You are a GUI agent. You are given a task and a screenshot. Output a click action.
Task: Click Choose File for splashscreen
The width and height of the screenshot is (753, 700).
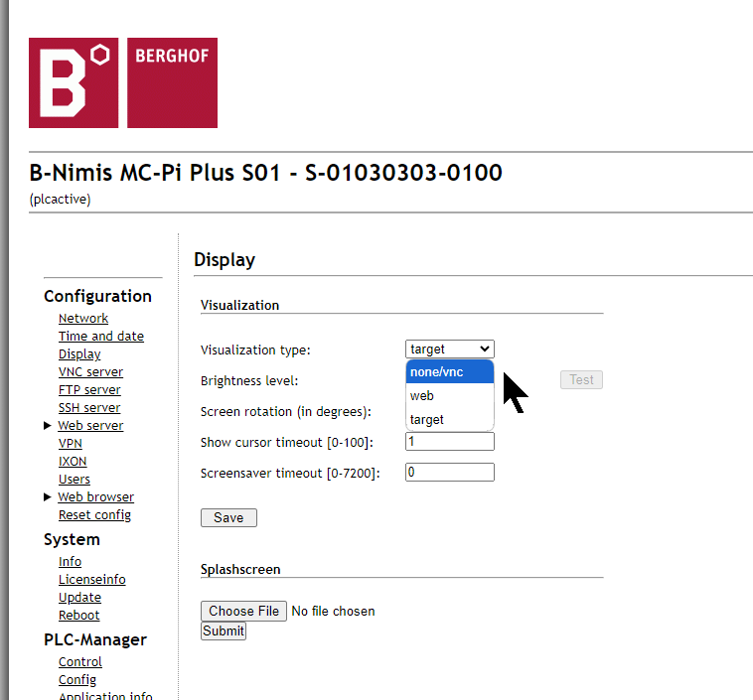coord(244,612)
